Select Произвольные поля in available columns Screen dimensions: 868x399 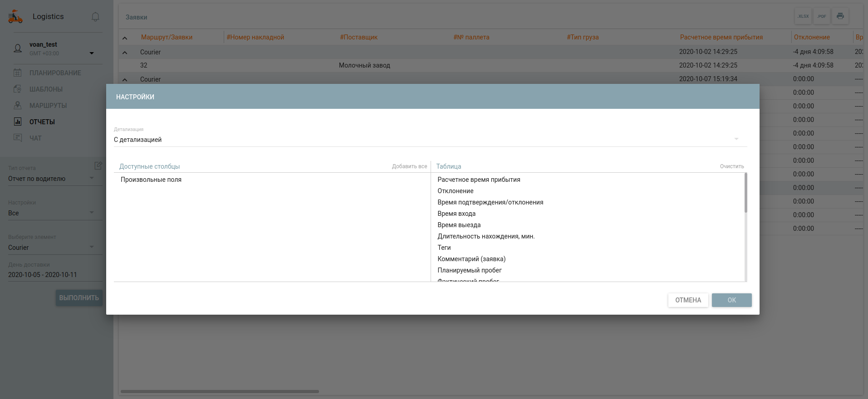coord(151,180)
